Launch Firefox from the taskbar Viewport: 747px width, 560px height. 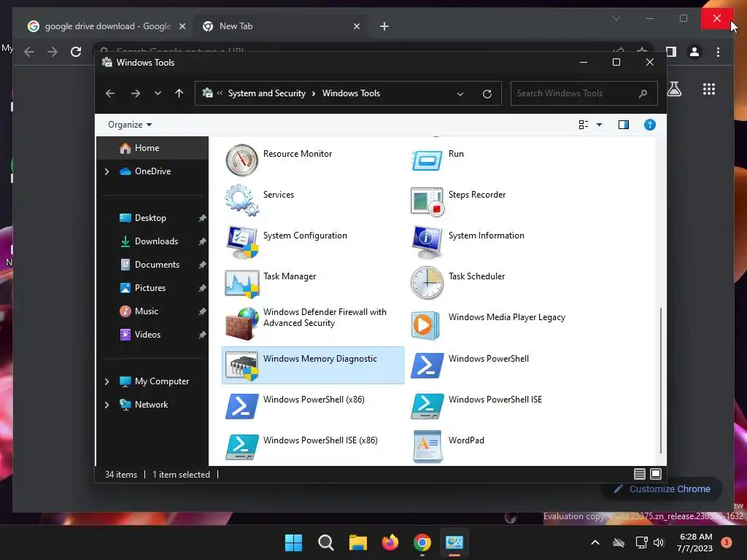[390, 542]
